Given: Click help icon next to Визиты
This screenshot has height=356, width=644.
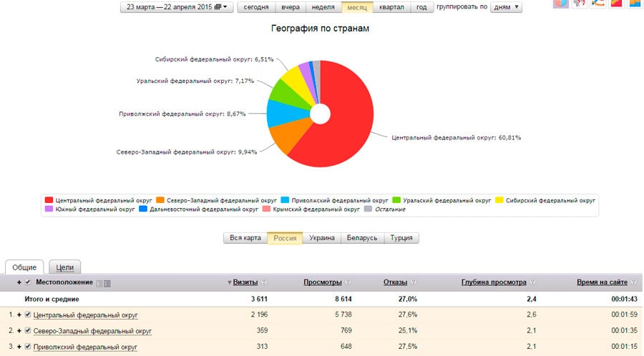Looking at the screenshot, I should pos(264,282).
